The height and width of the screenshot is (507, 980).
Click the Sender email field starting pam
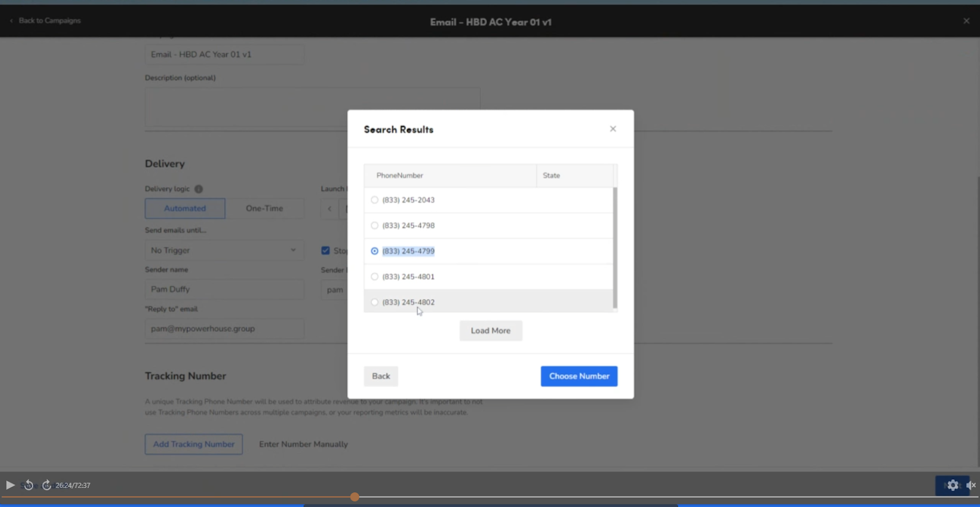(334, 290)
